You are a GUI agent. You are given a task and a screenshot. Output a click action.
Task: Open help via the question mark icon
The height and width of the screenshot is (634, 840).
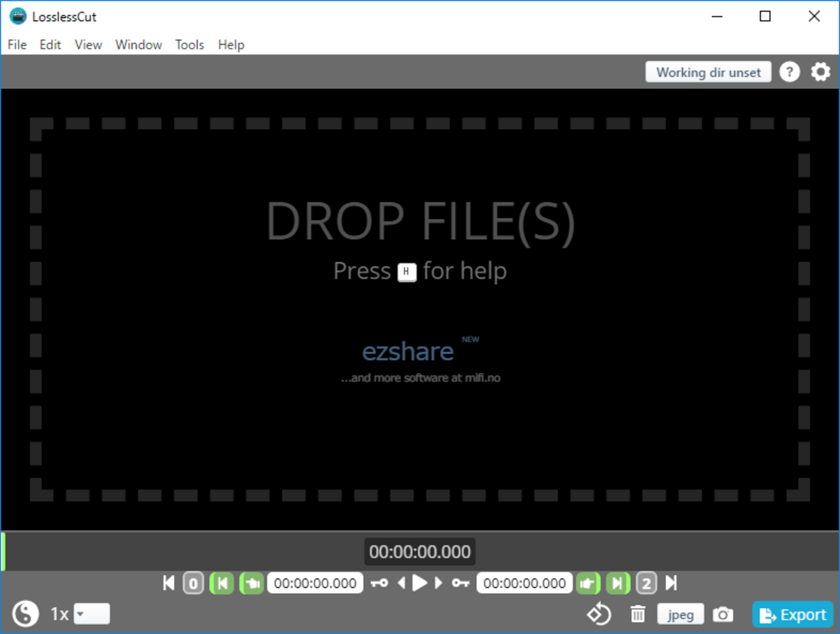tap(789, 72)
